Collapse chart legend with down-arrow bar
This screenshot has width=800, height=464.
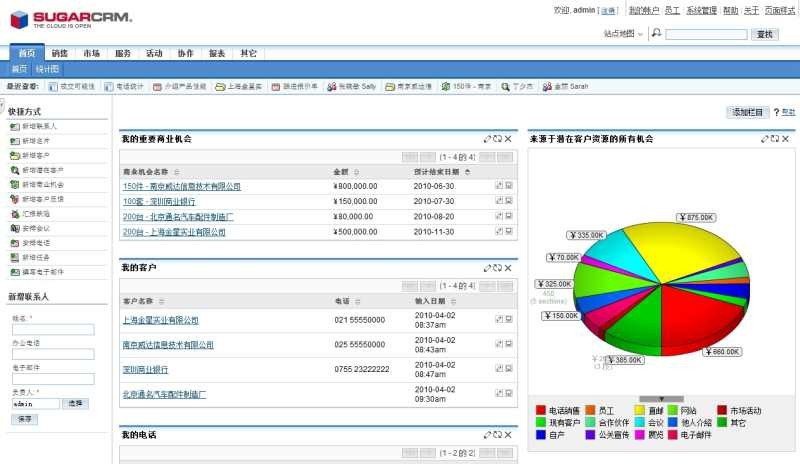661,399
